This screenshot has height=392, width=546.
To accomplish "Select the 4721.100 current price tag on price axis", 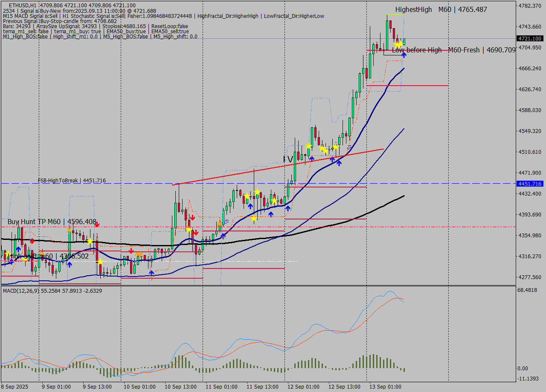I will [x=529, y=38].
